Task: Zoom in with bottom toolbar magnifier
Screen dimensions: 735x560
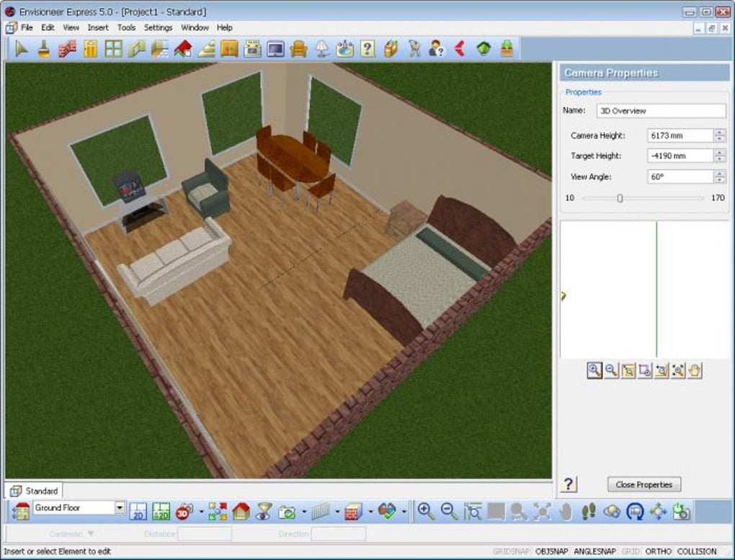Action: click(426, 511)
